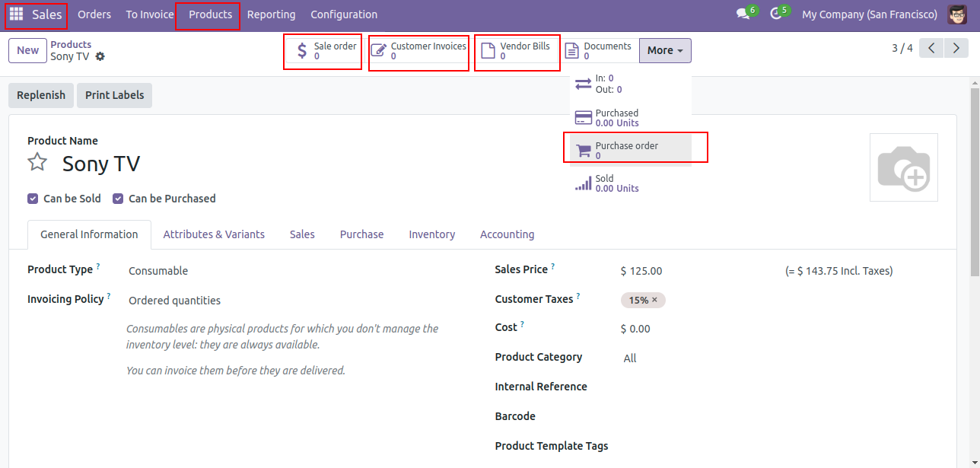This screenshot has height=468, width=980.
Task: Go to next product record arrow
Action: (x=956, y=49)
